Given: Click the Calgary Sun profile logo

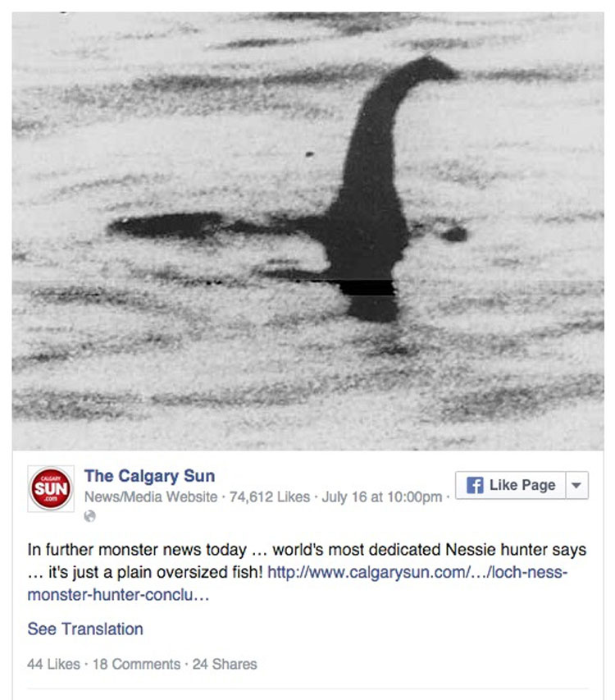Looking at the screenshot, I should pyautogui.click(x=51, y=488).
